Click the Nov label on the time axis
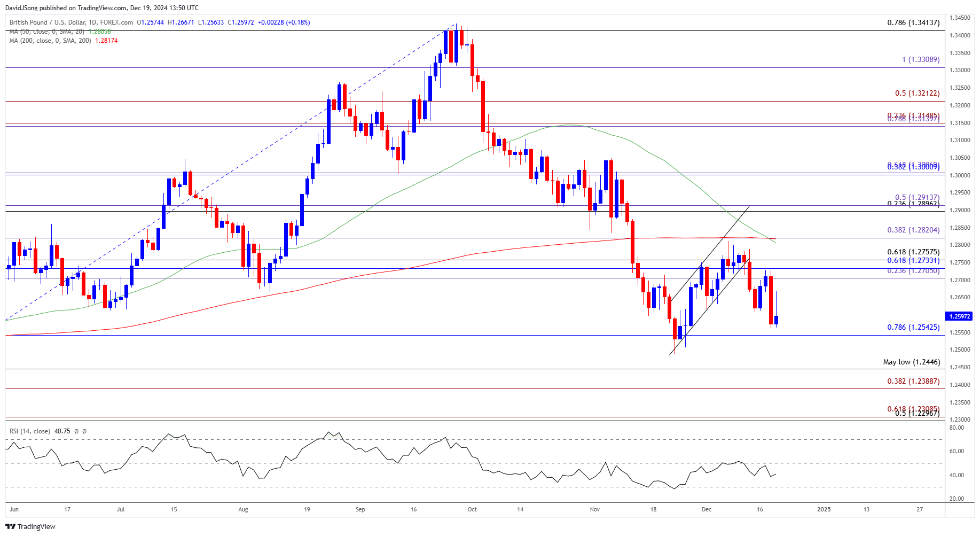Viewport: 980px width, 536px height. (x=595, y=509)
